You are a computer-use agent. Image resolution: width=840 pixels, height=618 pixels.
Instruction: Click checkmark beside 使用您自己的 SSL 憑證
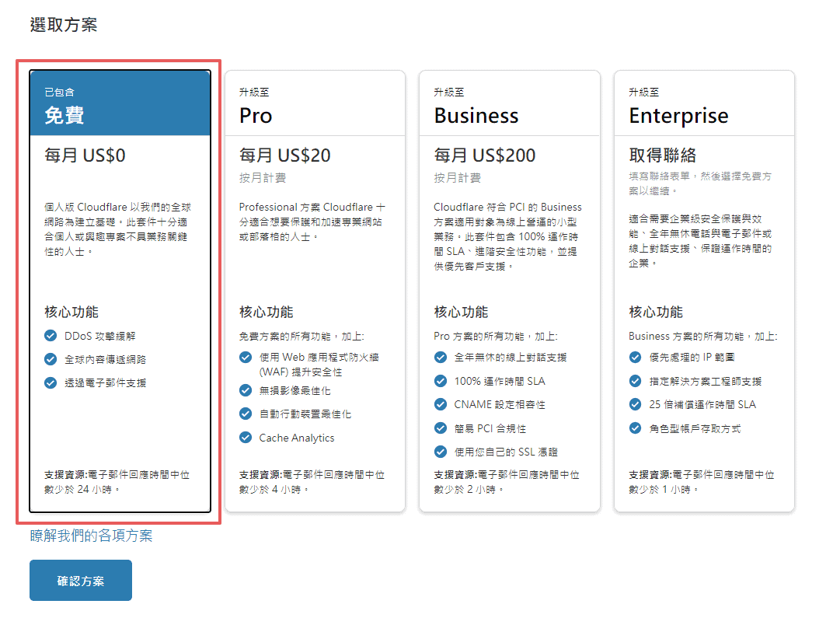coord(441,452)
